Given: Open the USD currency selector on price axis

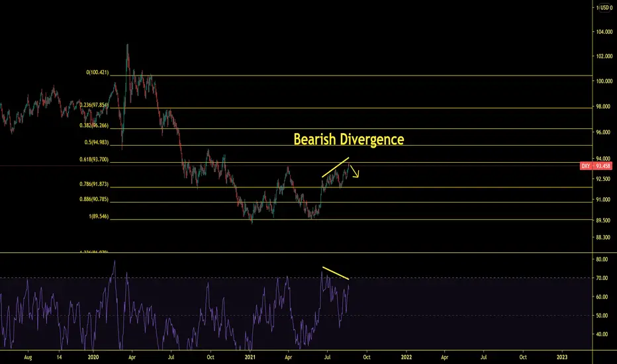Looking at the screenshot, I should (606, 8).
